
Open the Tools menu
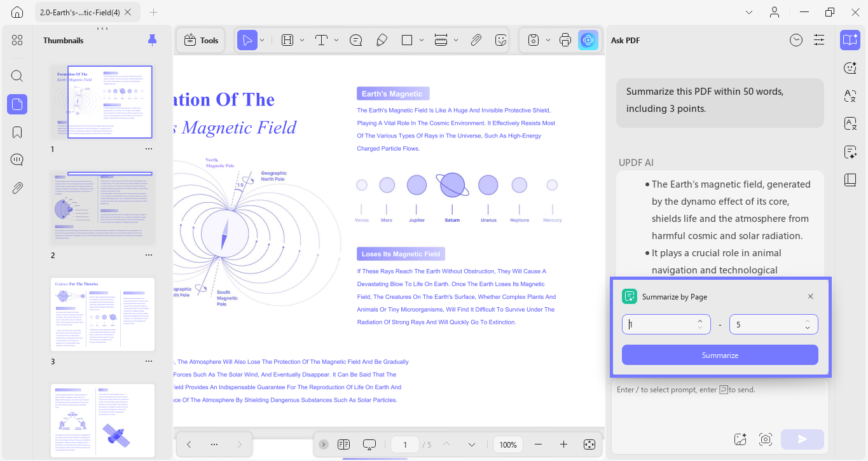[x=201, y=40]
